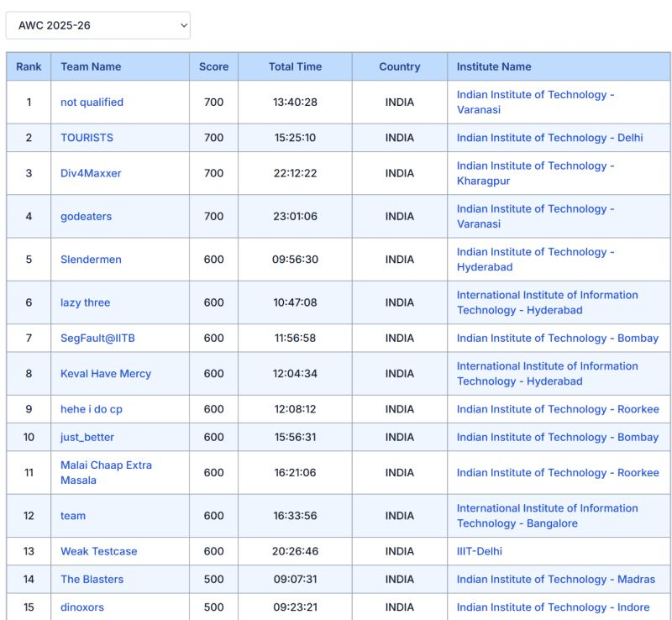The image size is (672, 620).
Task: Select the total time 11:56:58
Action: coord(296,339)
